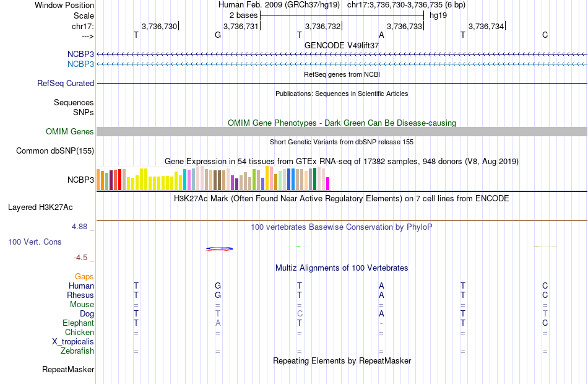
Task: Click the G base in the ruler sequence row
Action: tap(218, 35)
